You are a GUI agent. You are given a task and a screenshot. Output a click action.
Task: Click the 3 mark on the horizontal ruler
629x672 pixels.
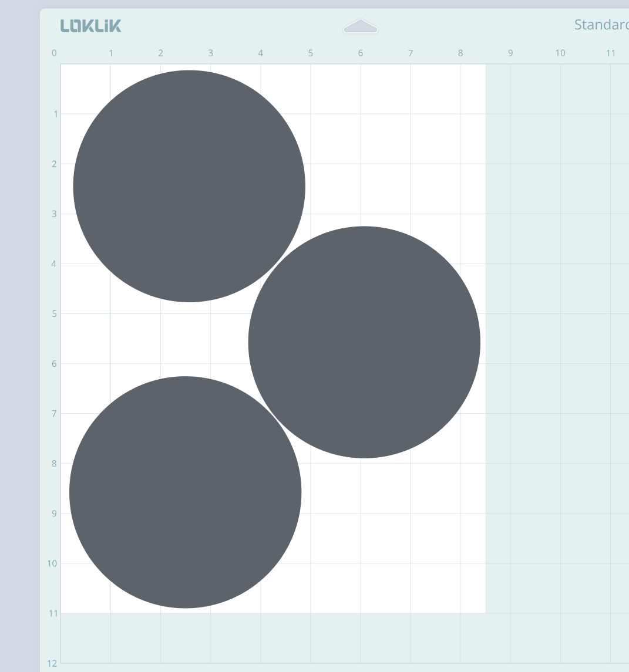pos(211,53)
